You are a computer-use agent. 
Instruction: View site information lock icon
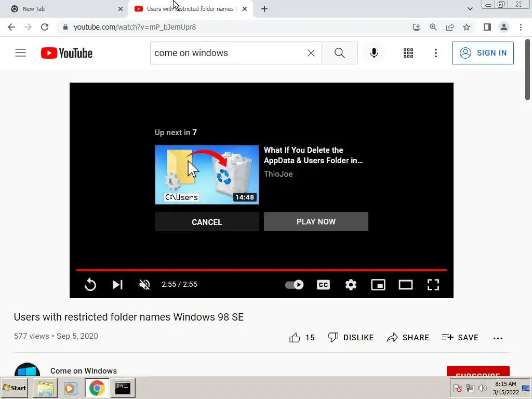pos(65,27)
